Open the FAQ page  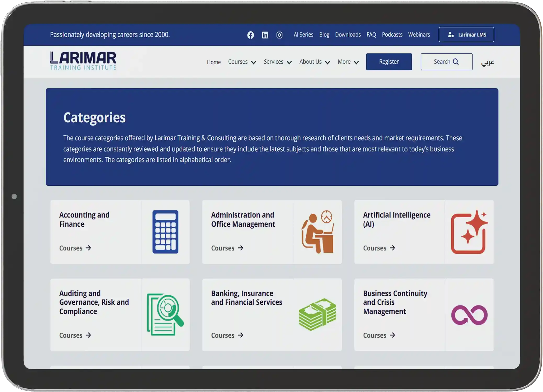tap(371, 35)
